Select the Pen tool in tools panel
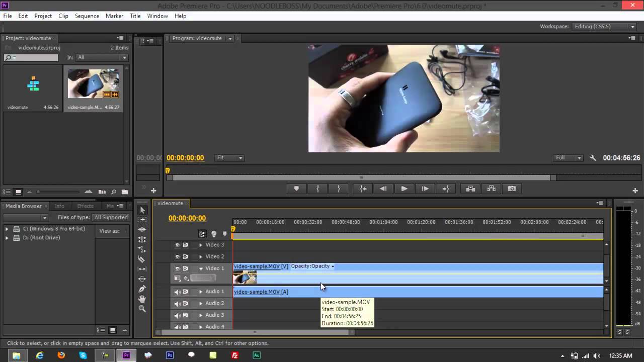Screen dimensions: 644x362 [142, 289]
